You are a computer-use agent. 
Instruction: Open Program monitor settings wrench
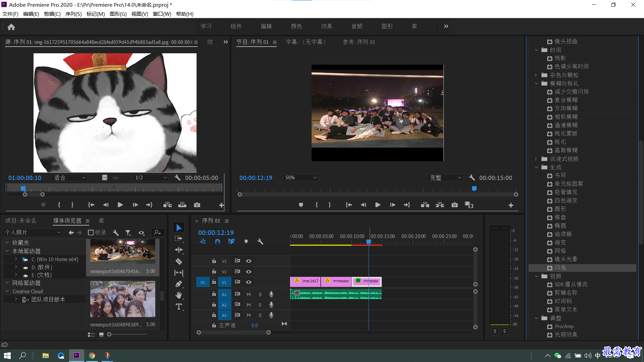472,178
